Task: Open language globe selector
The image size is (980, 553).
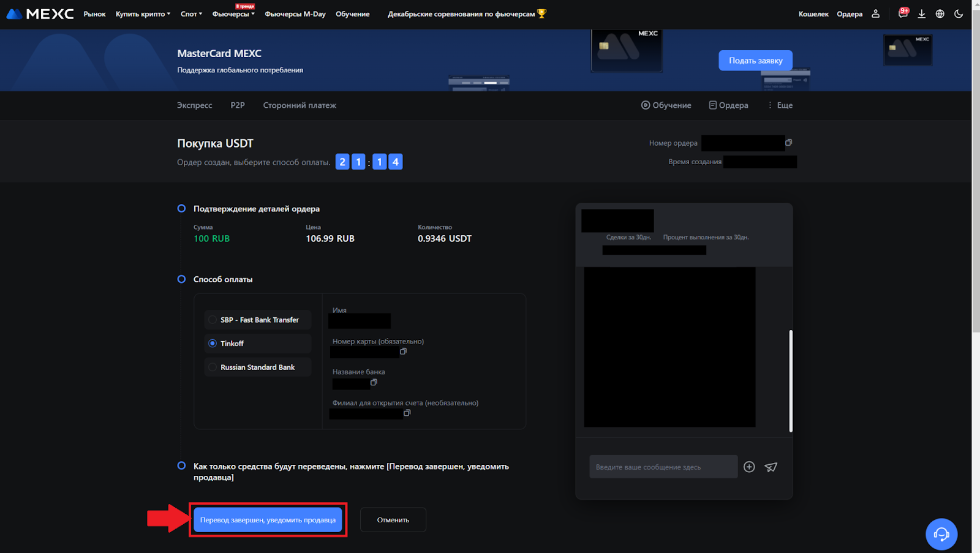Action: click(x=940, y=13)
